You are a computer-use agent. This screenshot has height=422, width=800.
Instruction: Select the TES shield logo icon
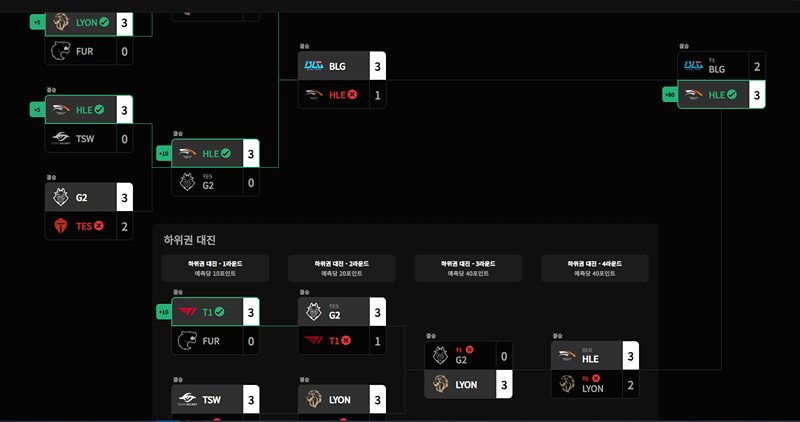pyautogui.click(x=61, y=226)
